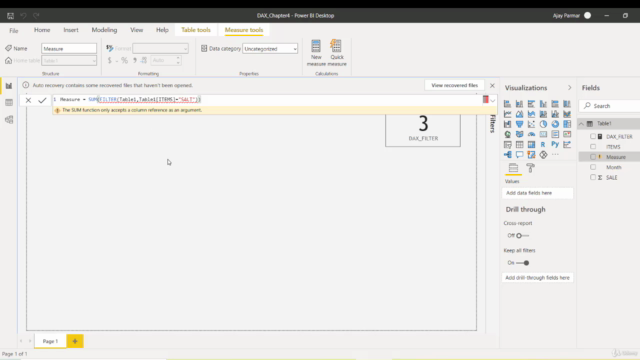The height and width of the screenshot is (360, 640).
Task: Select the Ribbon chart visual
Action: (x=567, y=114)
